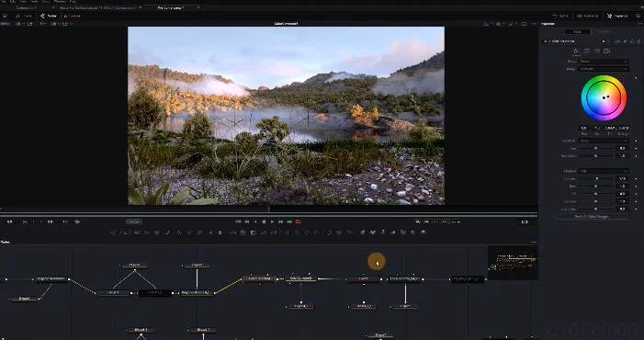This screenshot has width=644, height=340.
Task: Click the Contrast slider handle
Action: (x=597, y=178)
